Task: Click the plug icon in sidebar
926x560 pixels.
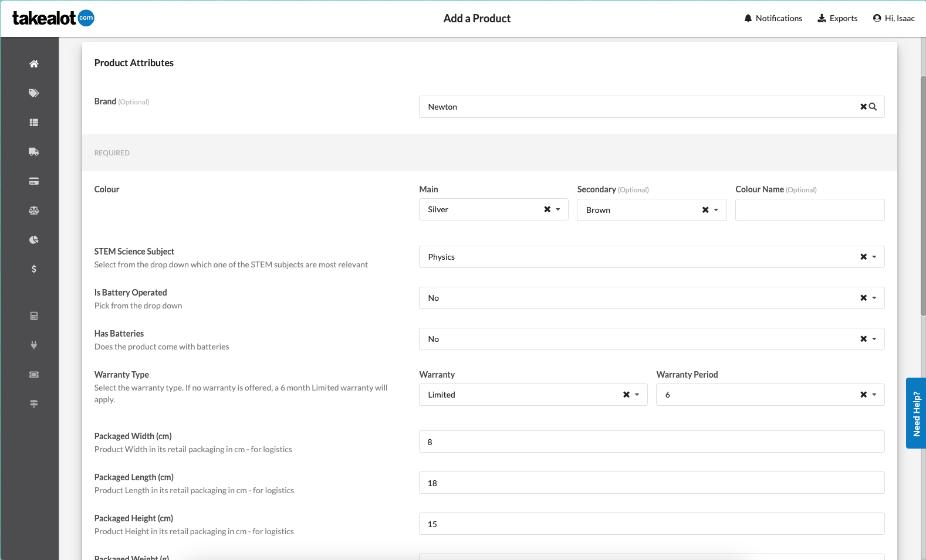Action: [34, 345]
